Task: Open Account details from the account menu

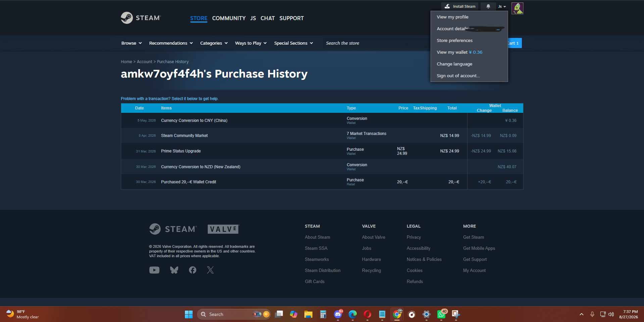Action: (469, 29)
